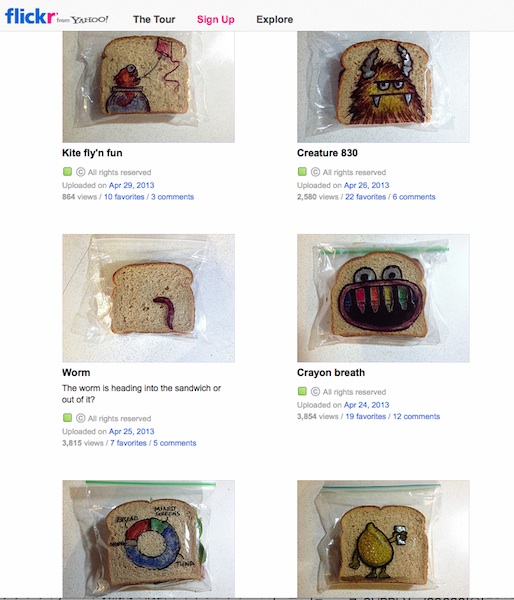Open the Creature 830 monster sandwich thumbnail
Image resolution: width=514 pixels, height=600 pixels.
(383, 87)
